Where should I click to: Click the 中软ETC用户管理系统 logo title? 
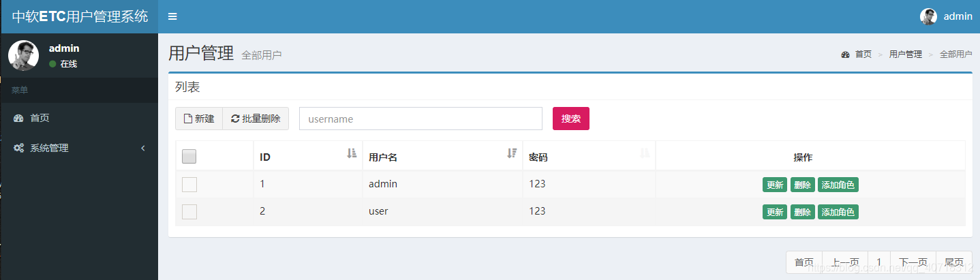(x=80, y=16)
